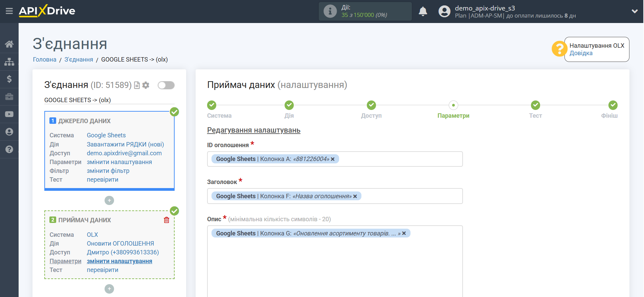Open the briefcase sidebar icon
Image resolution: width=644 pixels, height=297 pixels.
(9, 97)
